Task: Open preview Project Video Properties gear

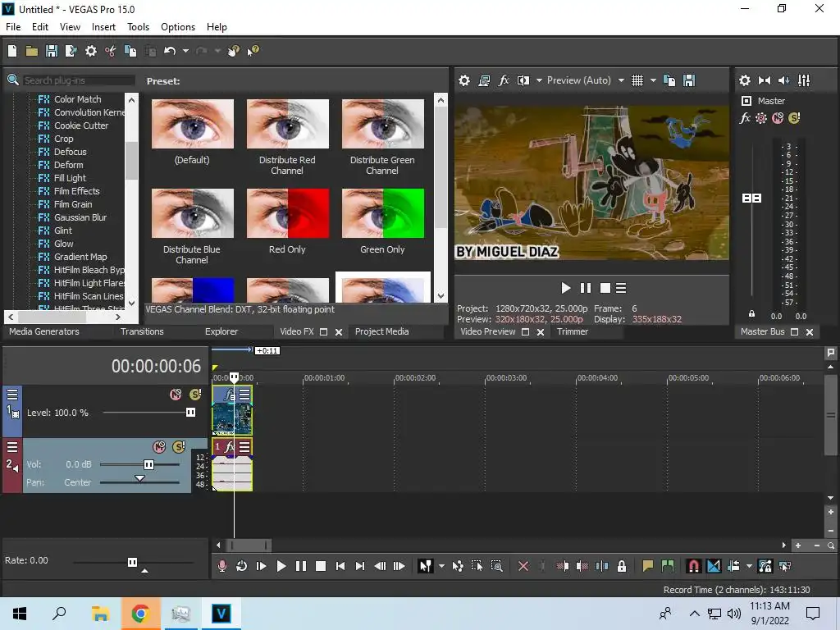Action: (x=464, y=80)
